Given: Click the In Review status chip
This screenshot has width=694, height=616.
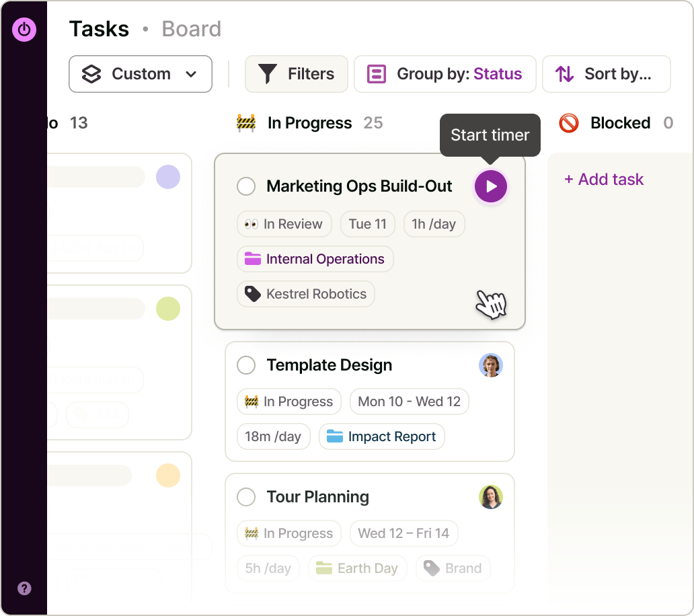Looking at the screenshot, I should pos(284,224).
